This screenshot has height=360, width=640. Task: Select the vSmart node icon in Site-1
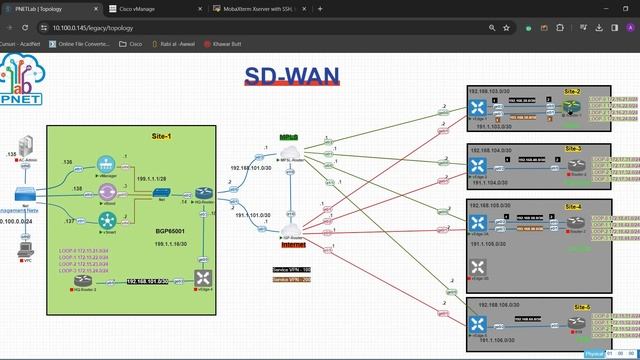107,220
